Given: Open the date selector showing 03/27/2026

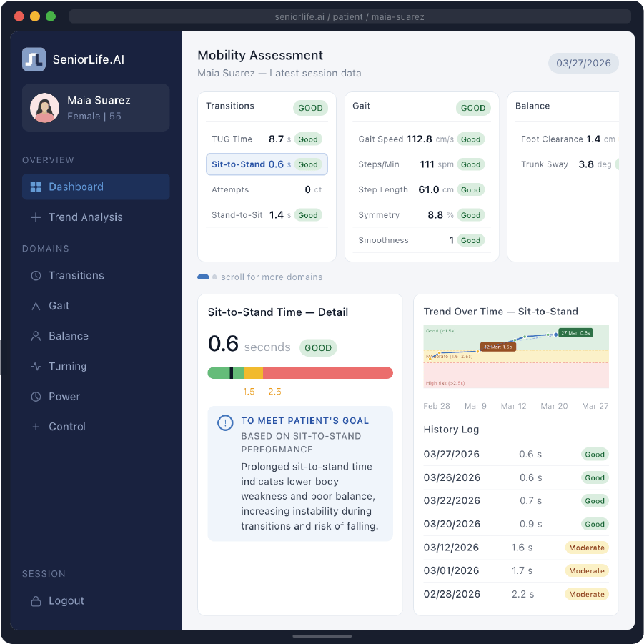Looking at the screenshot, I should coord(583,63).
